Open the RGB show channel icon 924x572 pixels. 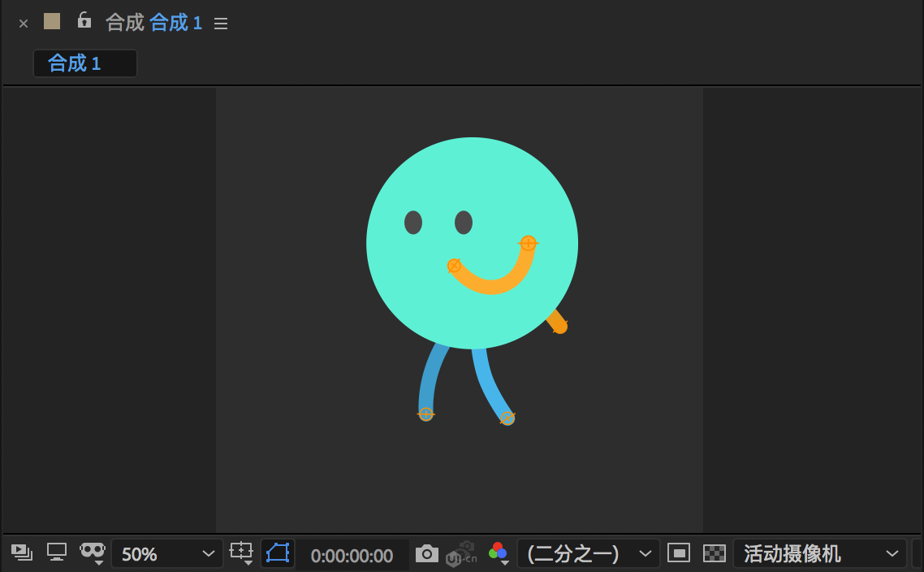point(498,553)
